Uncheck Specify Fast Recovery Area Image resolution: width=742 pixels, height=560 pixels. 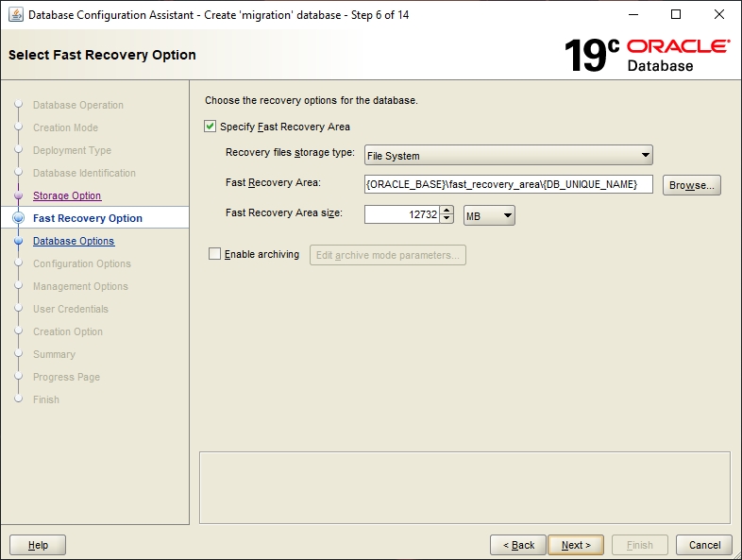coord(211,127)
